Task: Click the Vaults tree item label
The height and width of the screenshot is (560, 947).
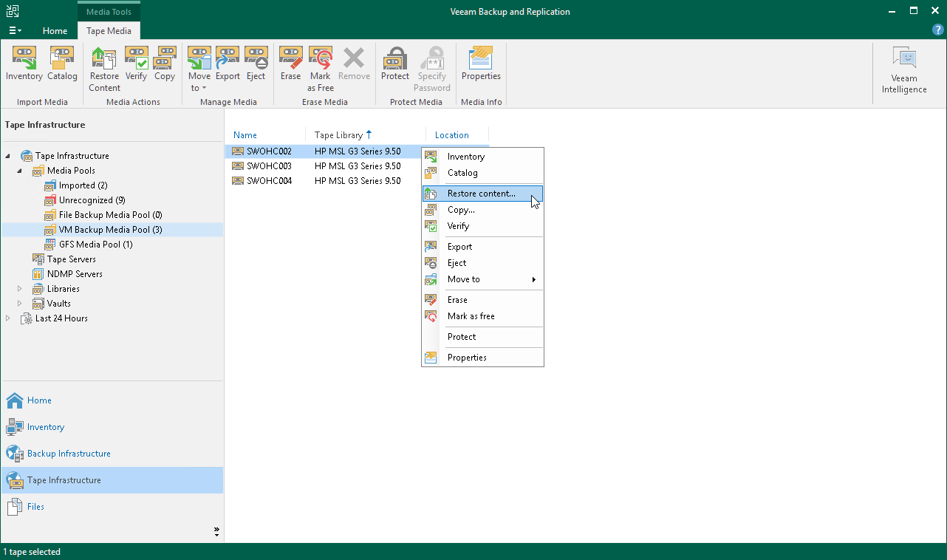Action: (59, 304)
